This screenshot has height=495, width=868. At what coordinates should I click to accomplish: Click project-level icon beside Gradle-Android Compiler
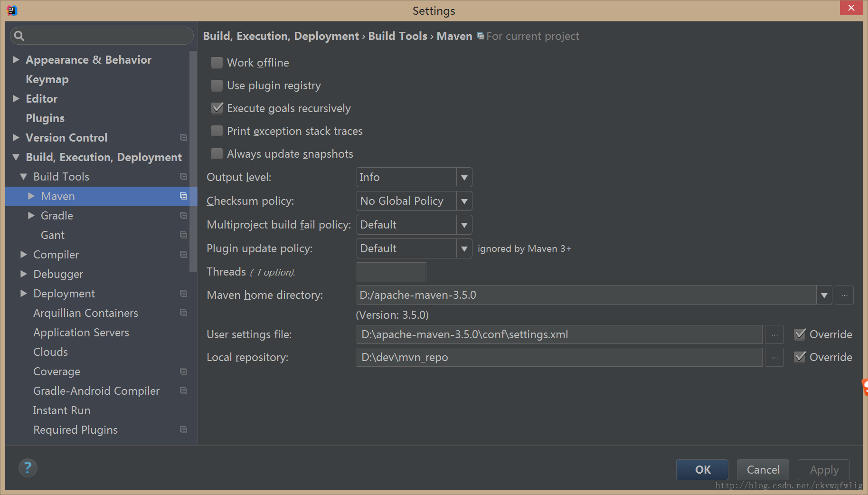tap(183, 391)
